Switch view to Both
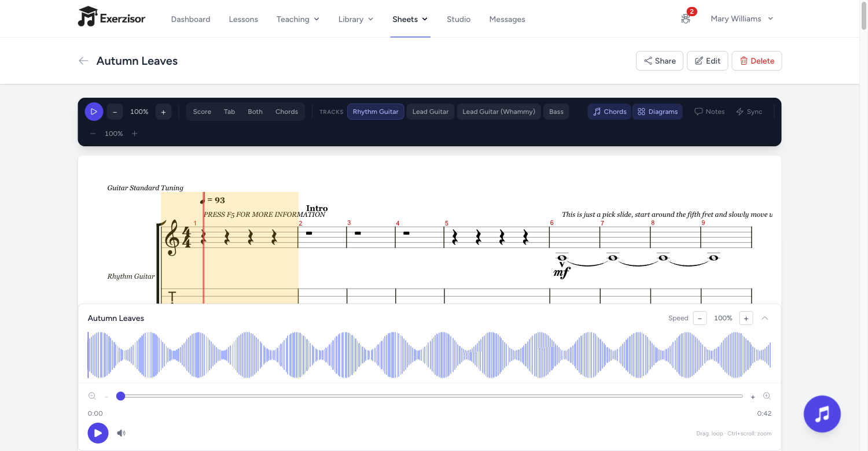The width and height of the screenshot is (868, 451). (x=255, y=112)
